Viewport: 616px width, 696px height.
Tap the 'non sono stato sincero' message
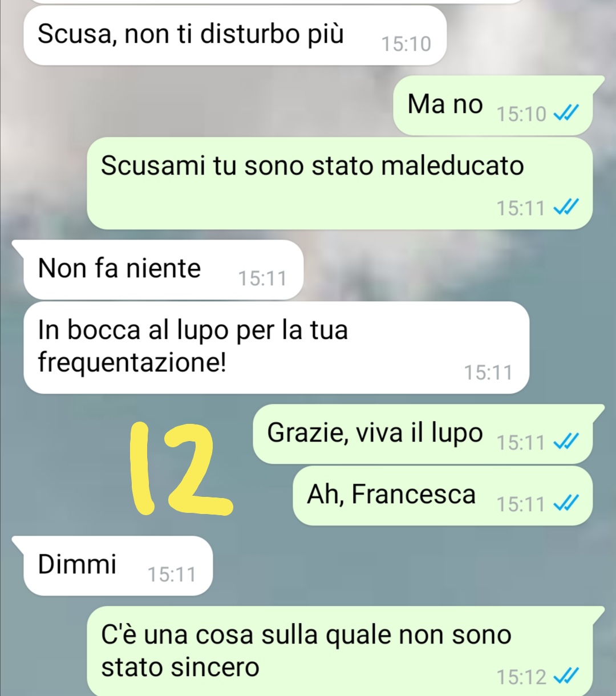tap(339, 652)
